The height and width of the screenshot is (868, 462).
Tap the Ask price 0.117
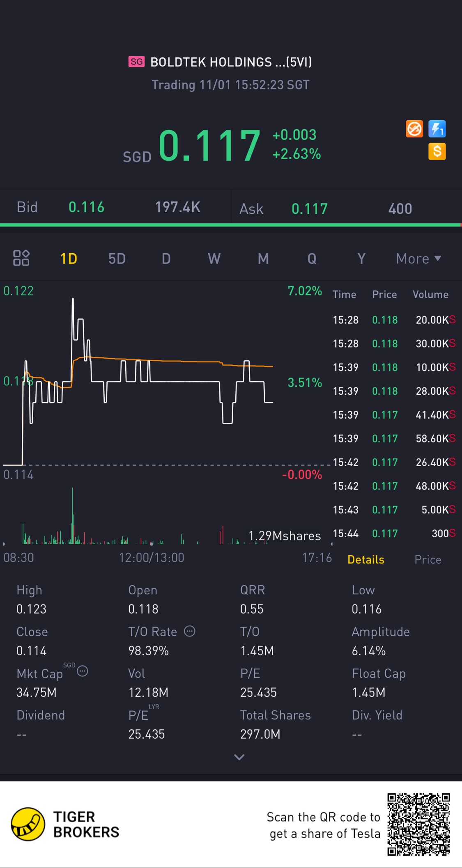pos(309,209)
